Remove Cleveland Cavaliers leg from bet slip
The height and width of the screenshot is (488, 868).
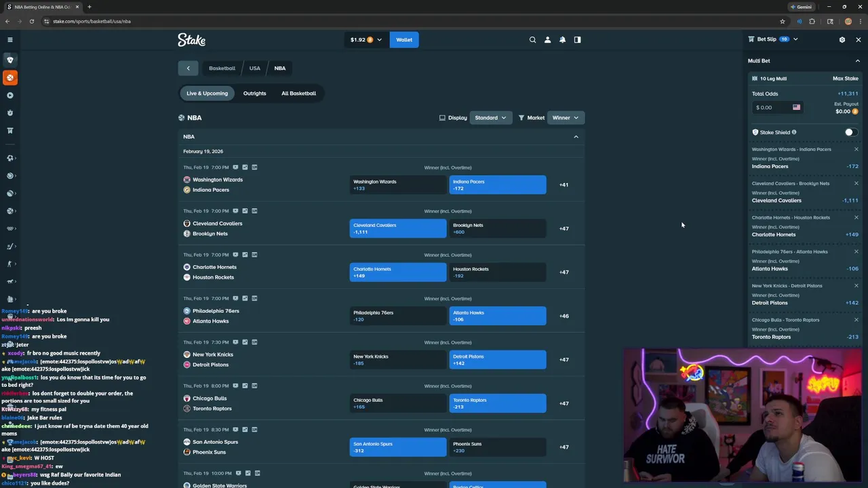[x=856, y=183]
